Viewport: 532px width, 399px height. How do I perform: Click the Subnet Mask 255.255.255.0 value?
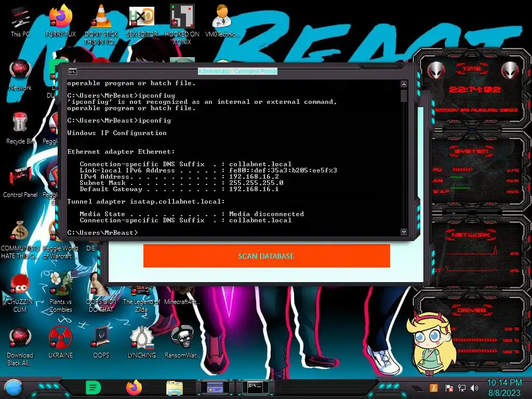point(256,183)
